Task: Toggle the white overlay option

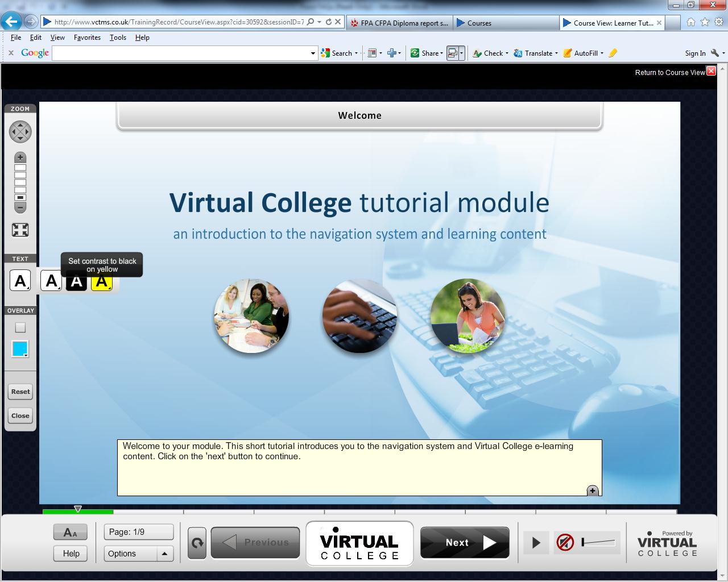Action: tap(20, 327)
